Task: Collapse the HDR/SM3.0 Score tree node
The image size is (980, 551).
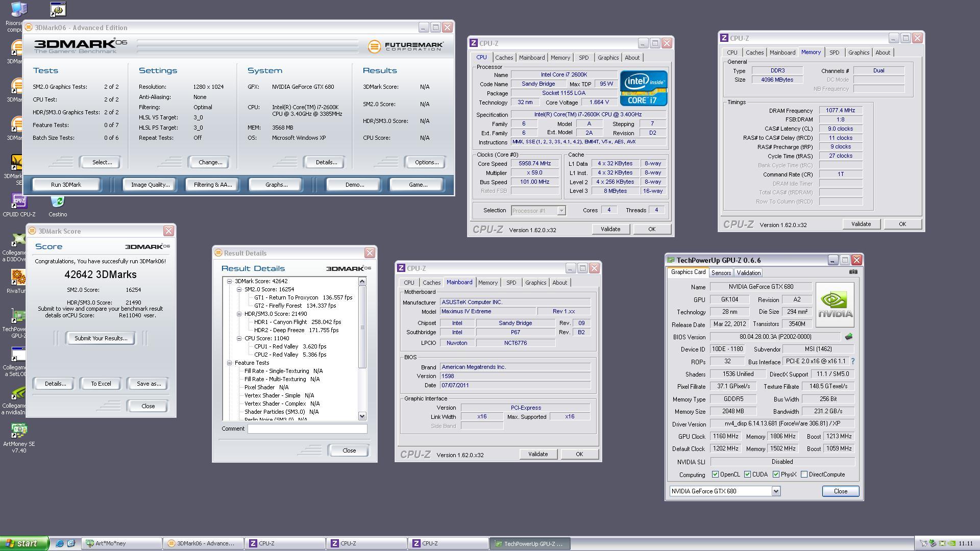Action: (x=239, y=314)
